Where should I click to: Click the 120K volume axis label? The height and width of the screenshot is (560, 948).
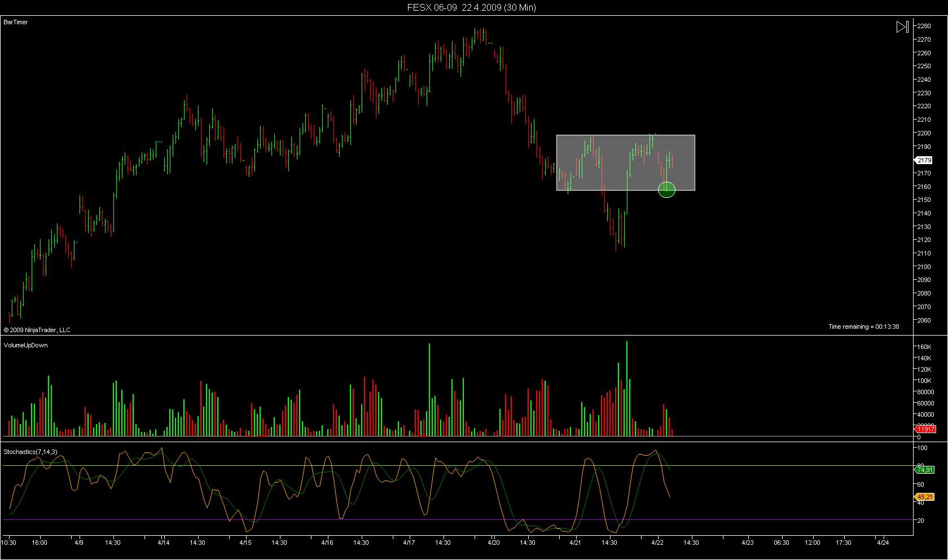click(x=924, y=369)
